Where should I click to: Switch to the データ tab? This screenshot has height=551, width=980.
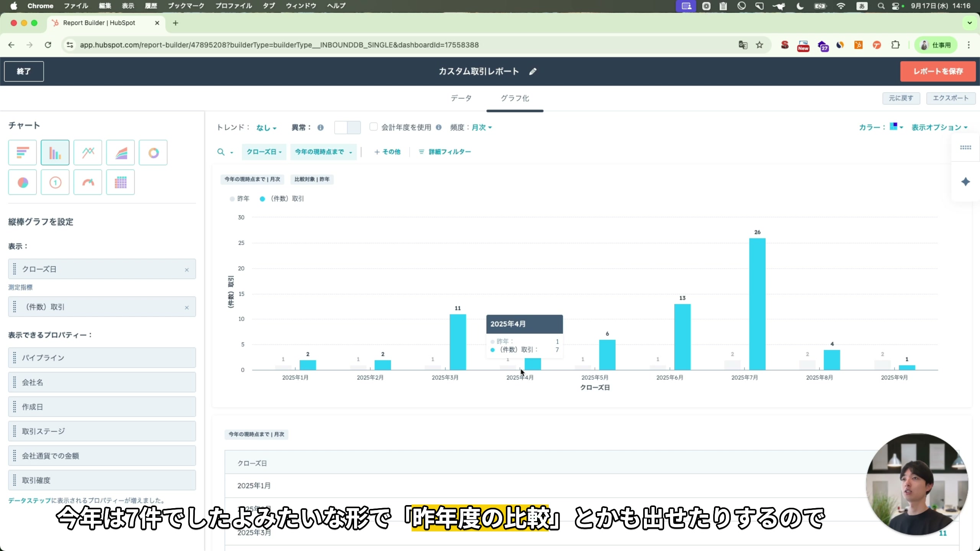[x=461, y=98]
